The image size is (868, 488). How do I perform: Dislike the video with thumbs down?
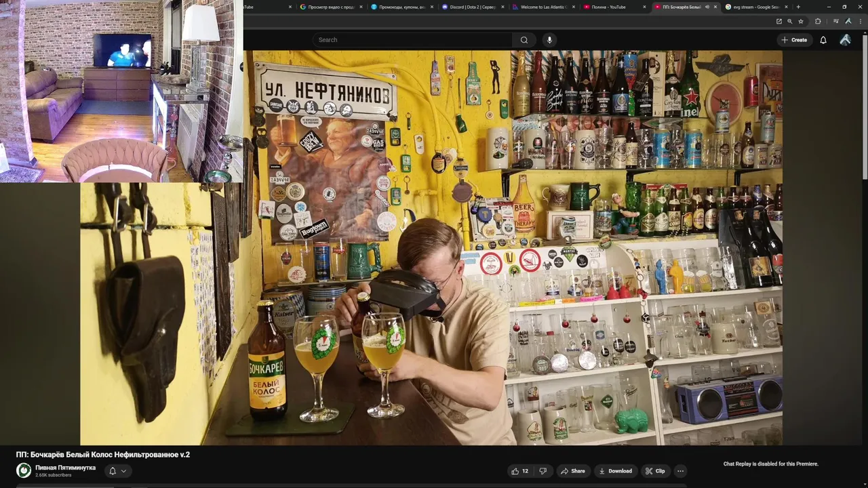(x=542, y=471)
